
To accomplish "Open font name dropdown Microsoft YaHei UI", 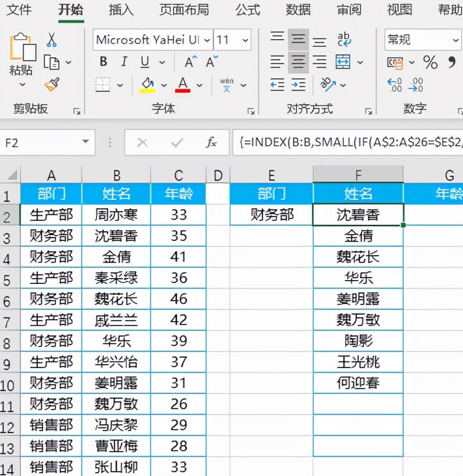I will coord(207,40).
